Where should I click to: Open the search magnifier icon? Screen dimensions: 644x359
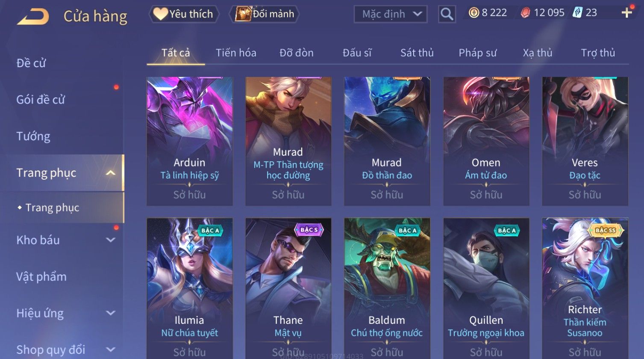[x=447, y=14]
